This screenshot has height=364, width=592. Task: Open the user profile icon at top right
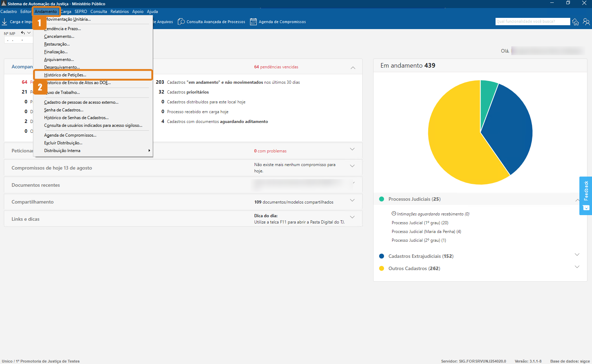(x=586, y=22)
